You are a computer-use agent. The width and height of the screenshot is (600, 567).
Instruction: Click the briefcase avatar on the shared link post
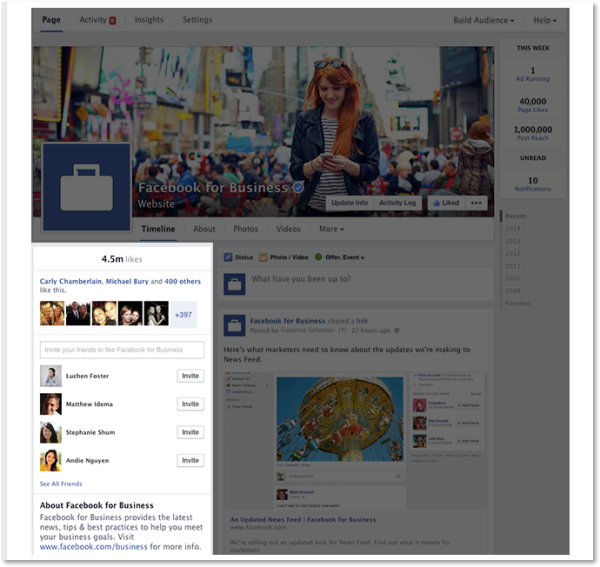pyautogui.click(x=235, y=326)
